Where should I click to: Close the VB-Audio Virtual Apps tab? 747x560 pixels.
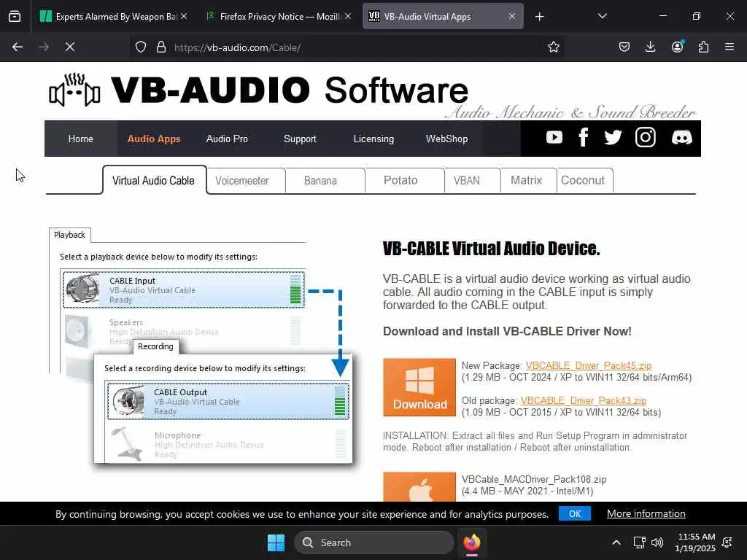(x=511, y=17)
